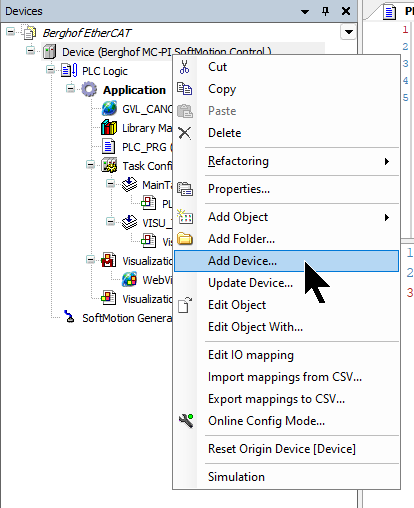
Task: Click the Device controller icon in tree
Action: click(49, 52)
